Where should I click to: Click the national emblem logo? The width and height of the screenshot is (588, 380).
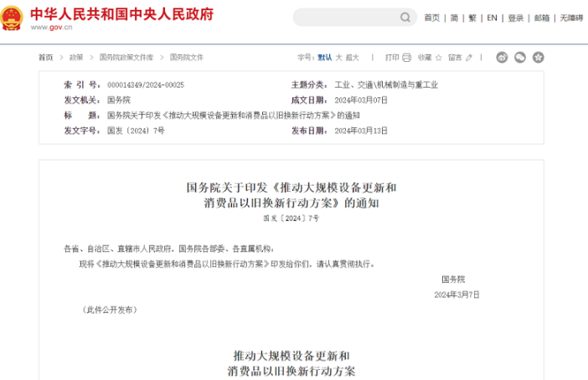(x=13, y=18)
